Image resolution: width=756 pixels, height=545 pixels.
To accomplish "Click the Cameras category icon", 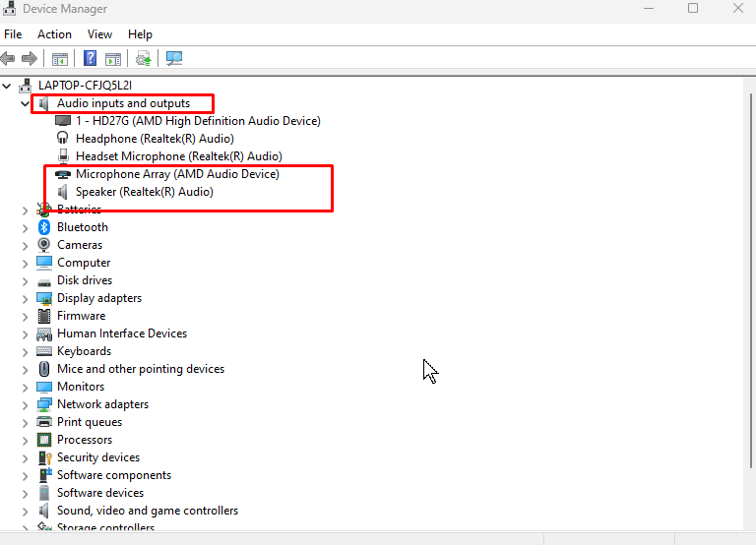I will (44, 245).
